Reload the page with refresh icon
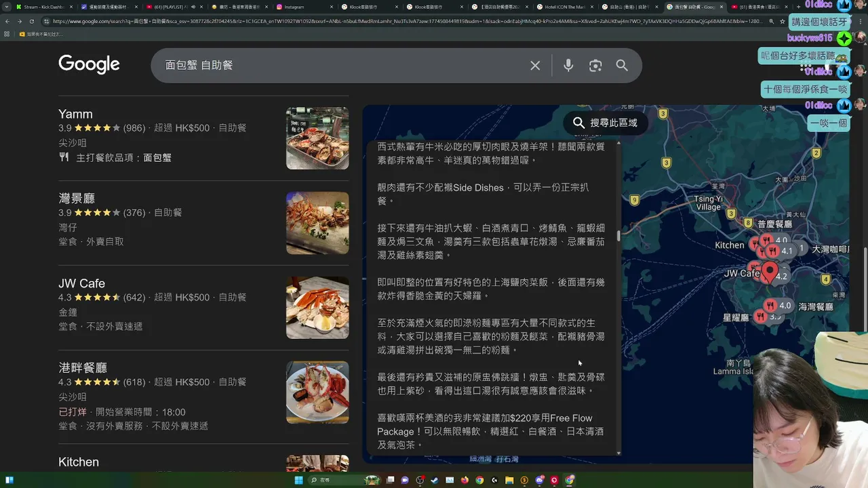This screenshot has height=488, width=868. tap(31, 21)
